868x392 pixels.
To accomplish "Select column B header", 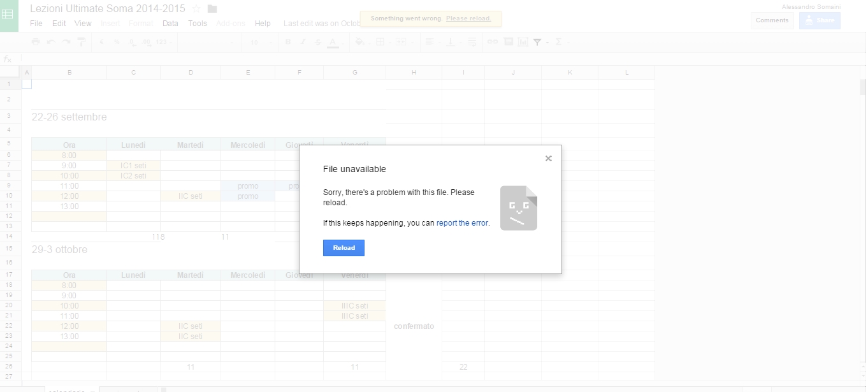I will coord(69,73).
